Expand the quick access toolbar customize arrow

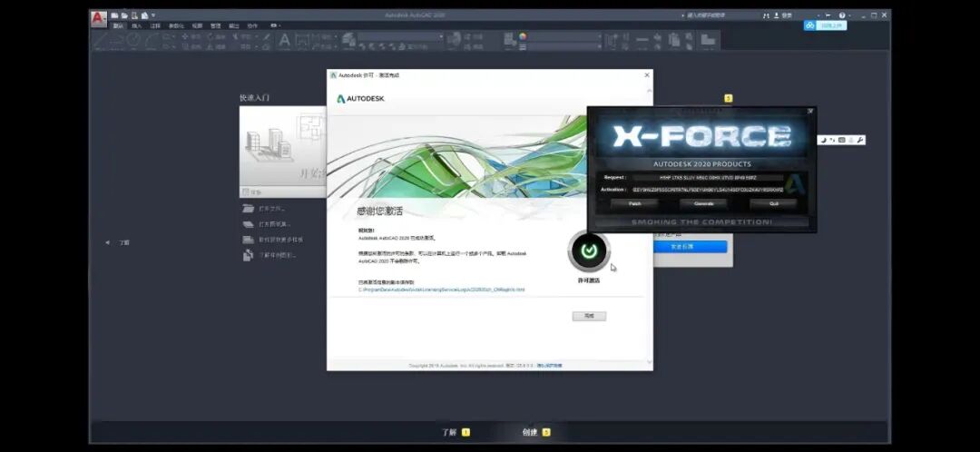(153, 15)
